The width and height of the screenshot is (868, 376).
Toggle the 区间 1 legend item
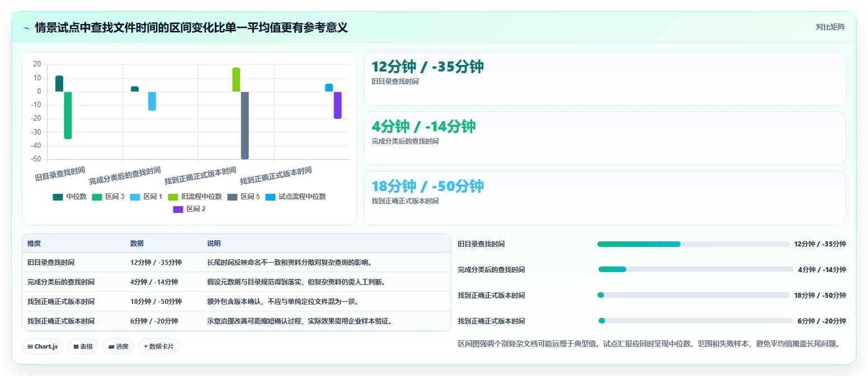(146, 197)
